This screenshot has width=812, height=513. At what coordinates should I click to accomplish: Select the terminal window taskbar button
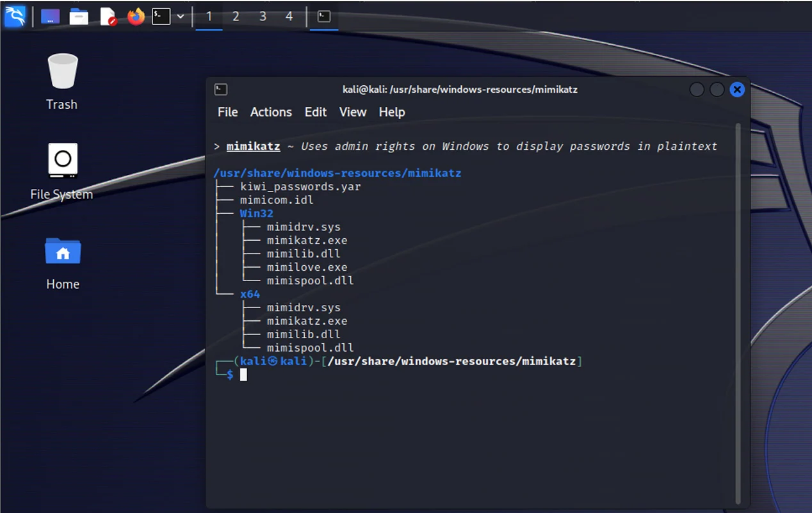[324, 17]
